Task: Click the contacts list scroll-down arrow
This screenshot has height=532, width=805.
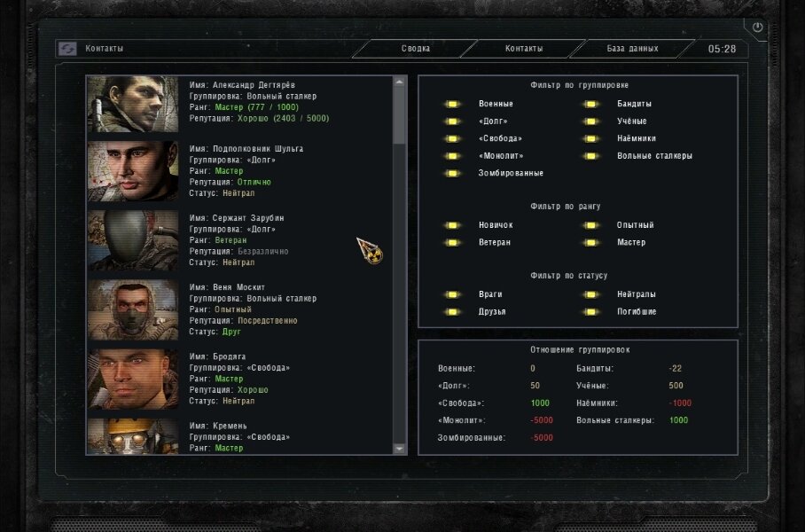Action: click(x=400, y=449)
